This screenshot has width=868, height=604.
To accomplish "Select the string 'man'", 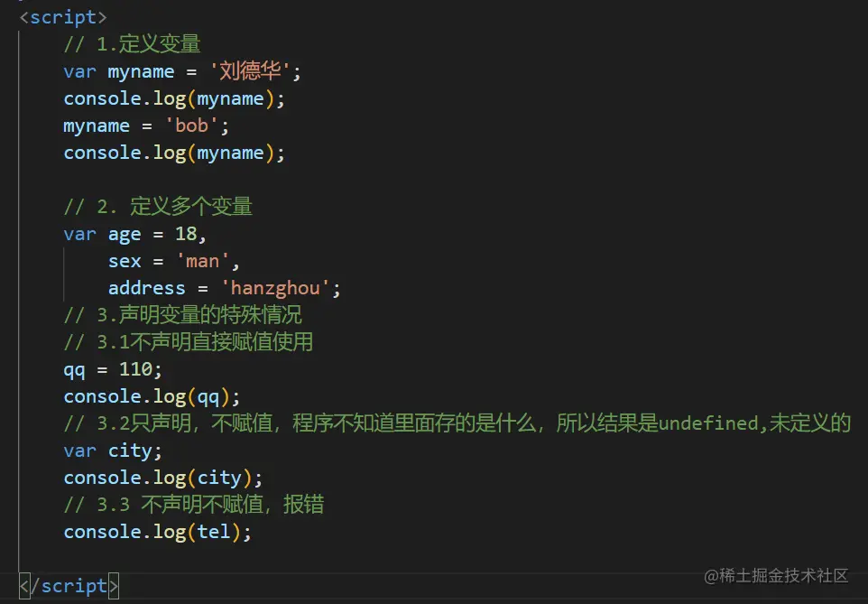I will (203, 261).
